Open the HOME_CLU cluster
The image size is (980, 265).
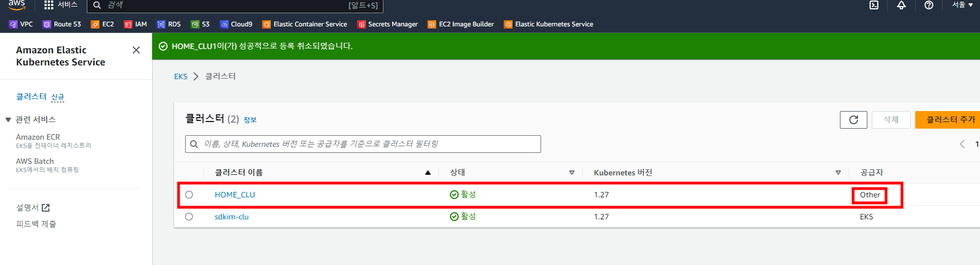235,195
